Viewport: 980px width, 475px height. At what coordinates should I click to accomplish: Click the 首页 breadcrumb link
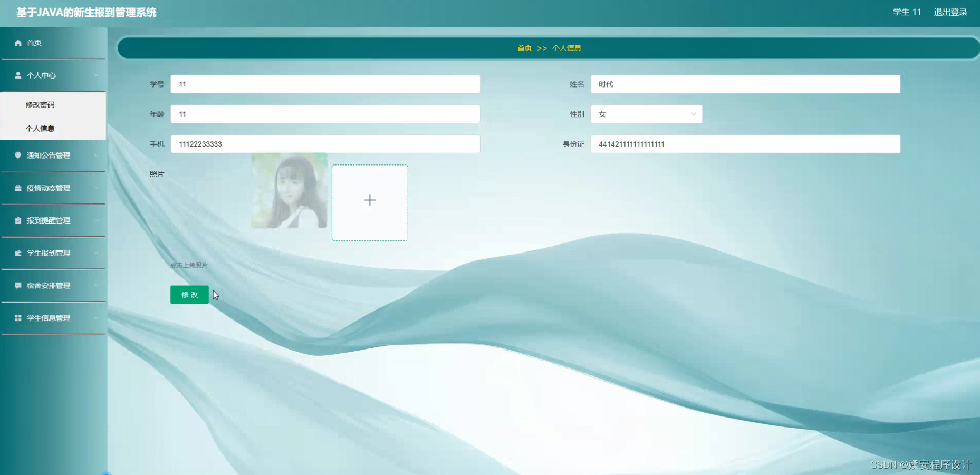pyautogui.click(x=524, y=48)
